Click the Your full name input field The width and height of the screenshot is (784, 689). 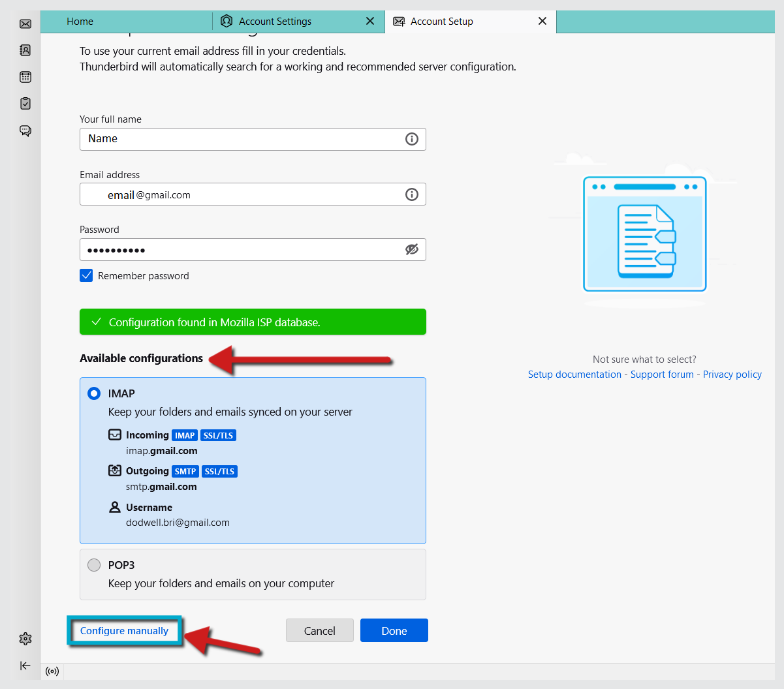[253, 139]
